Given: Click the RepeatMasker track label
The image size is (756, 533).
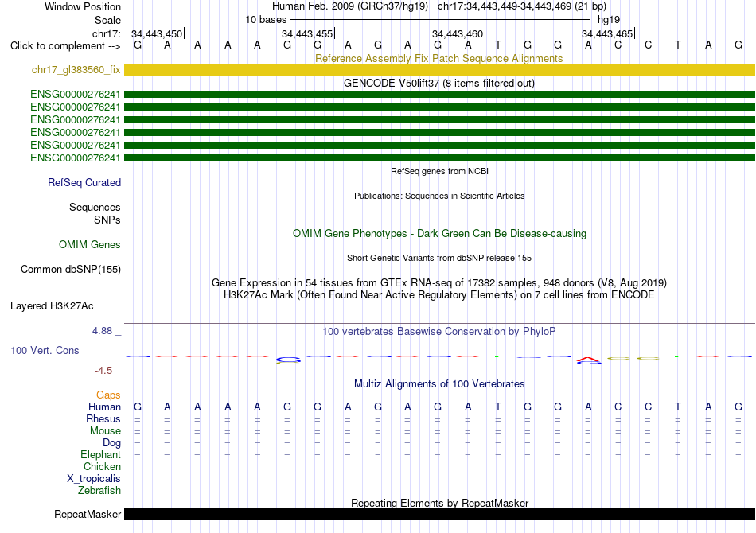Looking at the screenshot, I should pos(88,514).
